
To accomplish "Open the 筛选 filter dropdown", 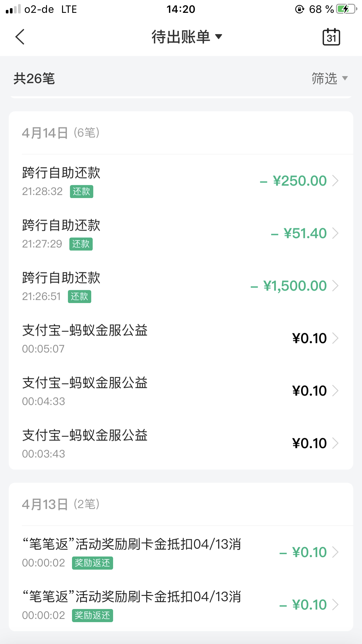I will pyautogui.click(x=330, y=78).
